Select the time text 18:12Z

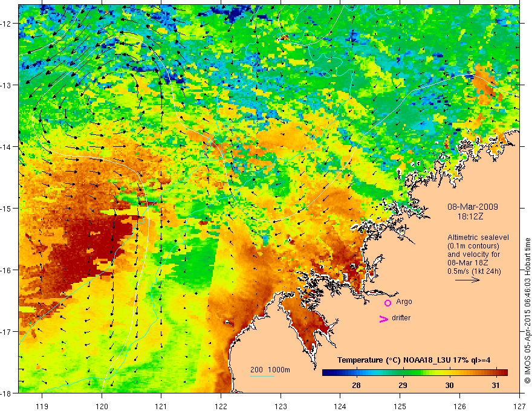click(470, 216)
